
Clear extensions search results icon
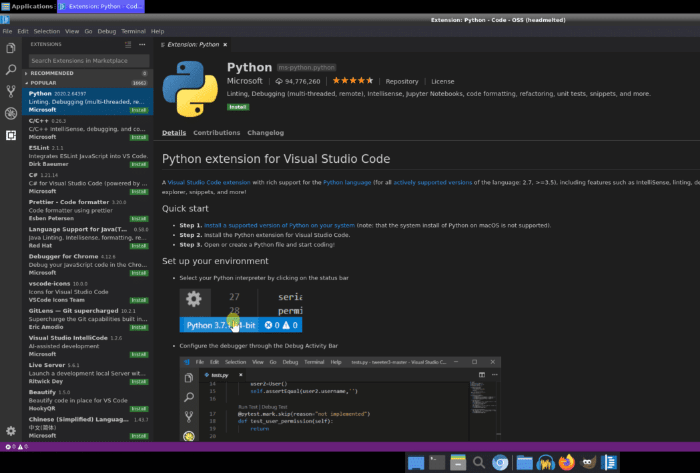tap(128, 44)
